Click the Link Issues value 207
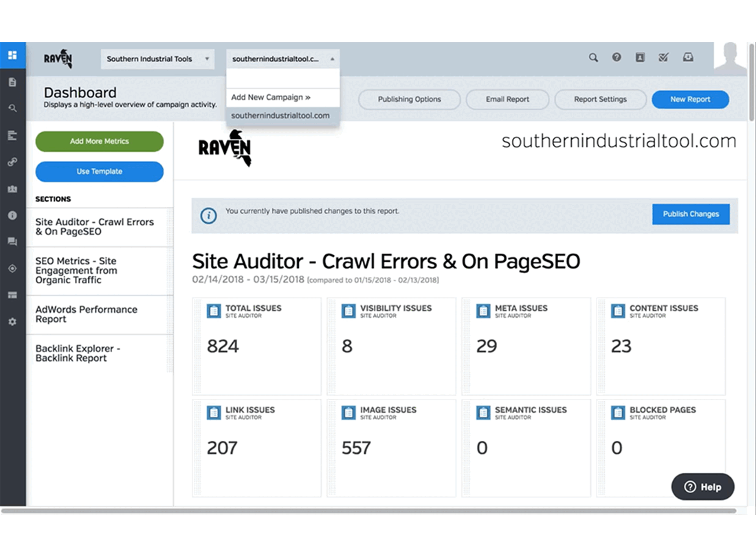This screenshot has height=557, width=756. pyautogui.click(x=222, y=448)
